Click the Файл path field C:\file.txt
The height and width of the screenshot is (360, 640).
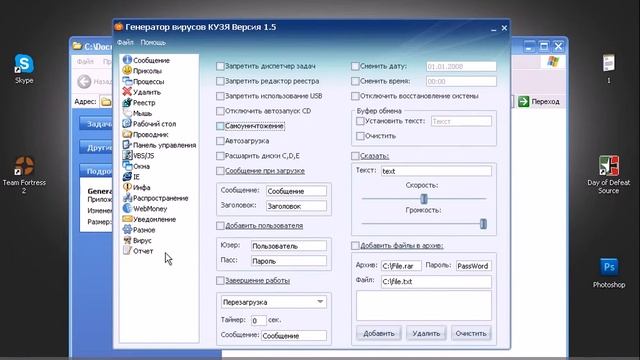pos(436,282)
